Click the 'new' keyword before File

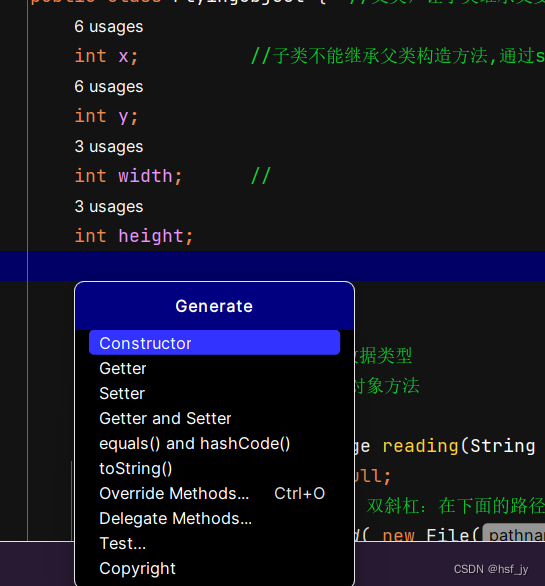coord(398,535)
